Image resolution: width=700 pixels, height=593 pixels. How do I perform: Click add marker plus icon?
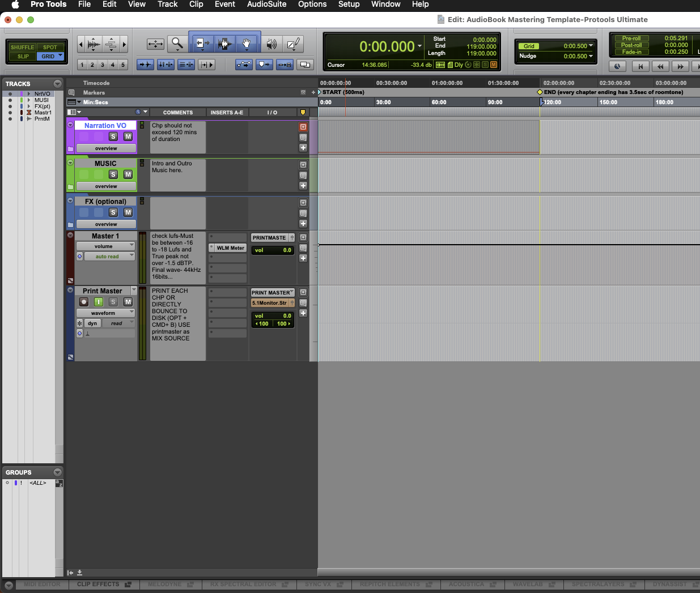click(x=313, y=92)
